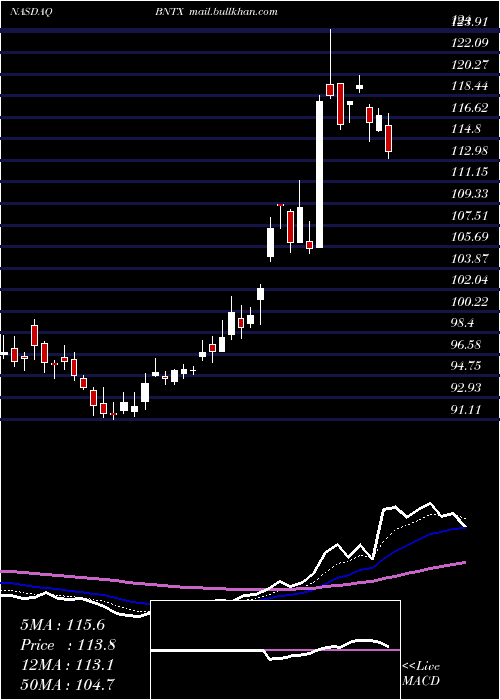The image size is (500, 700).
Task: Click the 50MA : 104.7 readout
Action: pyautogui.click(x=67, y=684)
